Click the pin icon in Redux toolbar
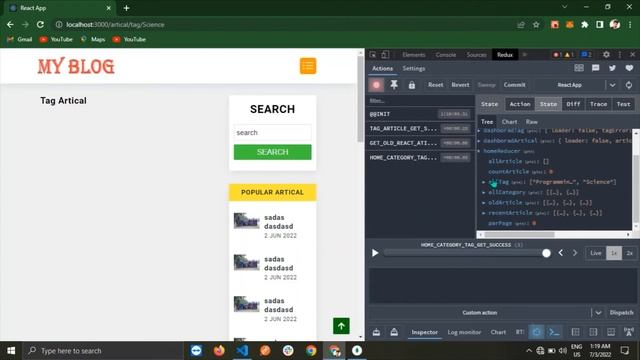 (x=394, y=85)
